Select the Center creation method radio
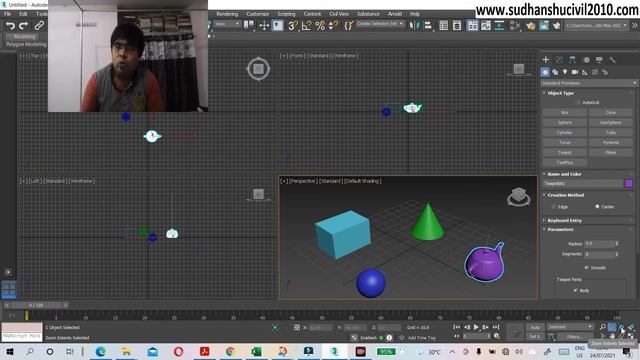Screen dimensions: 640x360 click(597, 207)
